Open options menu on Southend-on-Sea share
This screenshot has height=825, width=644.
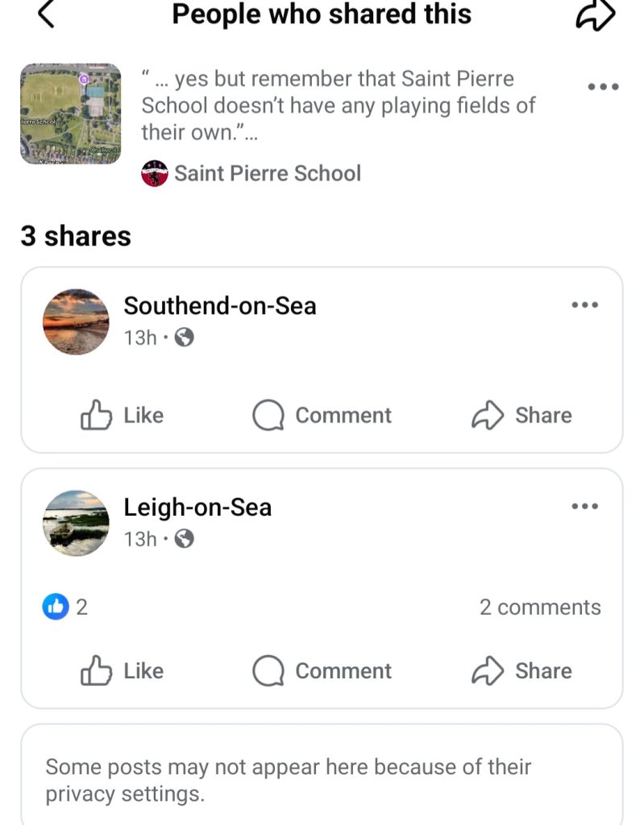[585, 305]
